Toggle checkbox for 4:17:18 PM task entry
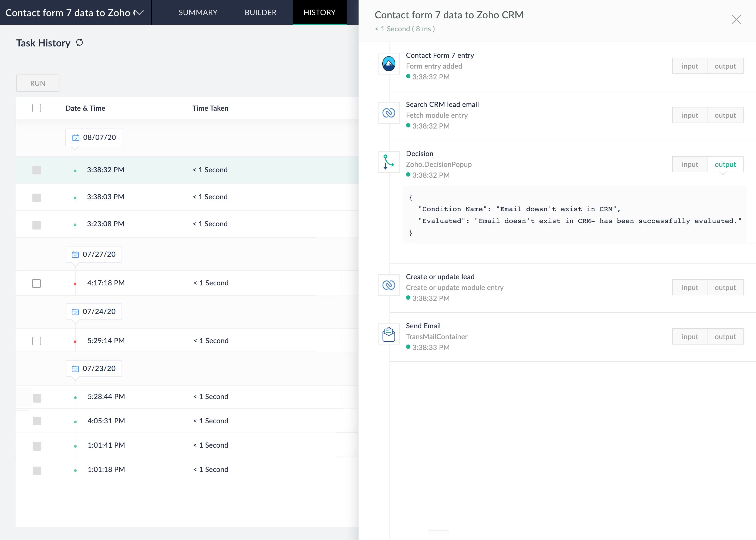 [37, 283]
